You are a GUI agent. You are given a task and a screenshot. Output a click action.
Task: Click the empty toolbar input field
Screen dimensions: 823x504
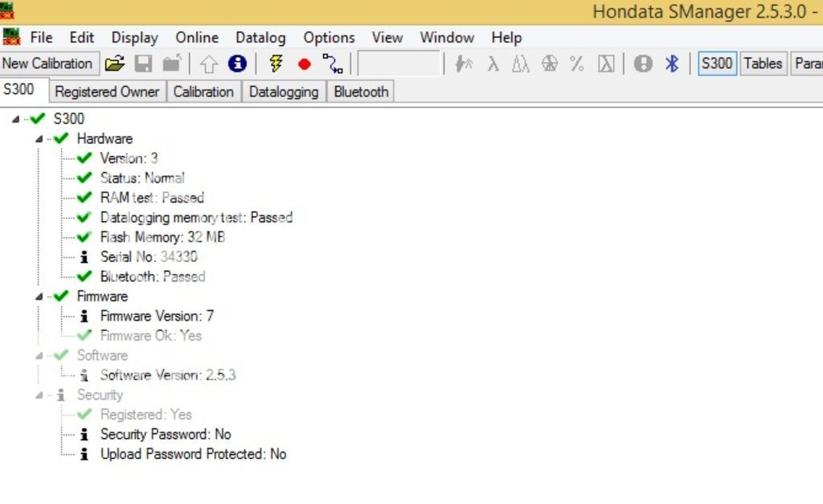399,64
